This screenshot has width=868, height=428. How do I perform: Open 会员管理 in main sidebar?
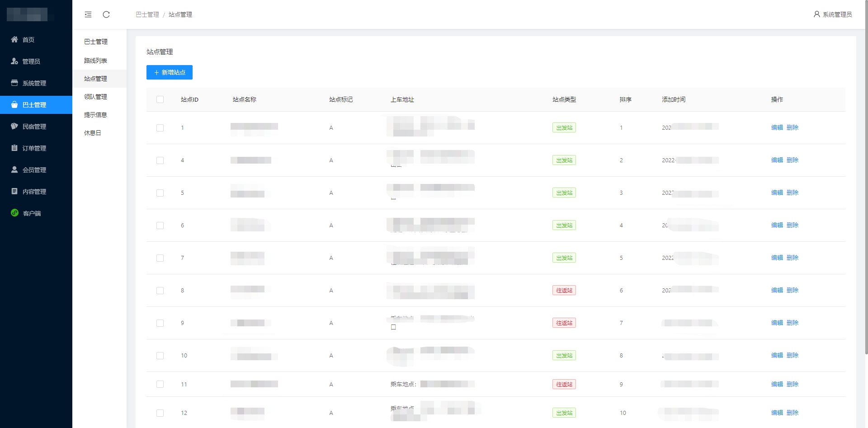tap(36, 170)
